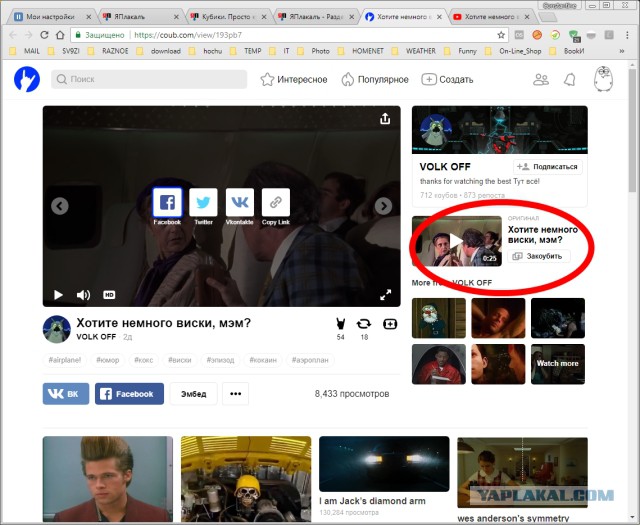This screenshot has width=640, height=525.
Task: Click the Coub logo home icon
Action: tap(27, 79)
